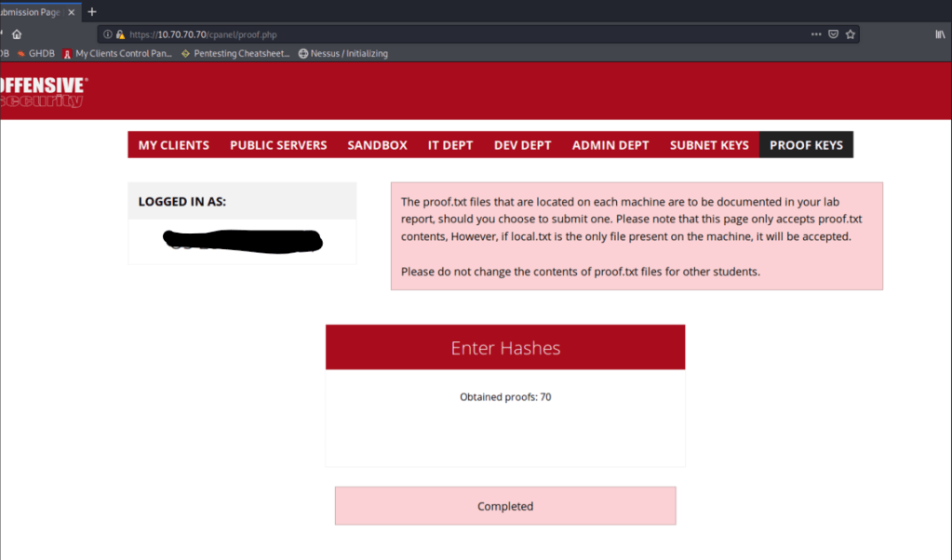Open Pentesting Cheatsheet bookmark
This screenshot has width=952, height=560.
[235, 54]
